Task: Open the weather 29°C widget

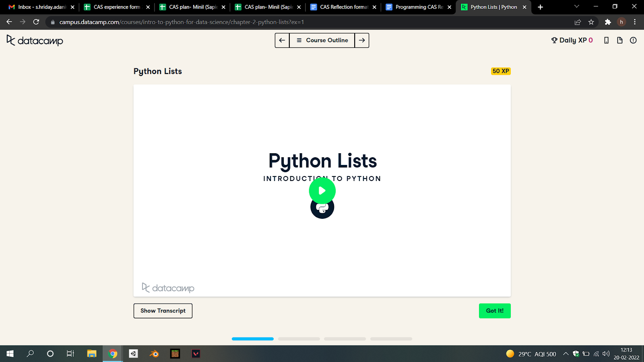Action: pos(531,354)
